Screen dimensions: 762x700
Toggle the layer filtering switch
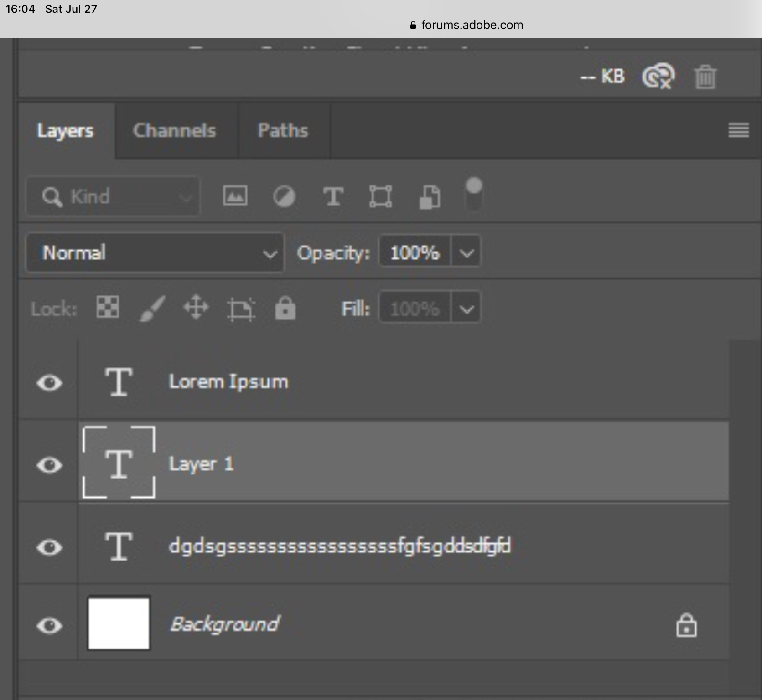474,194
